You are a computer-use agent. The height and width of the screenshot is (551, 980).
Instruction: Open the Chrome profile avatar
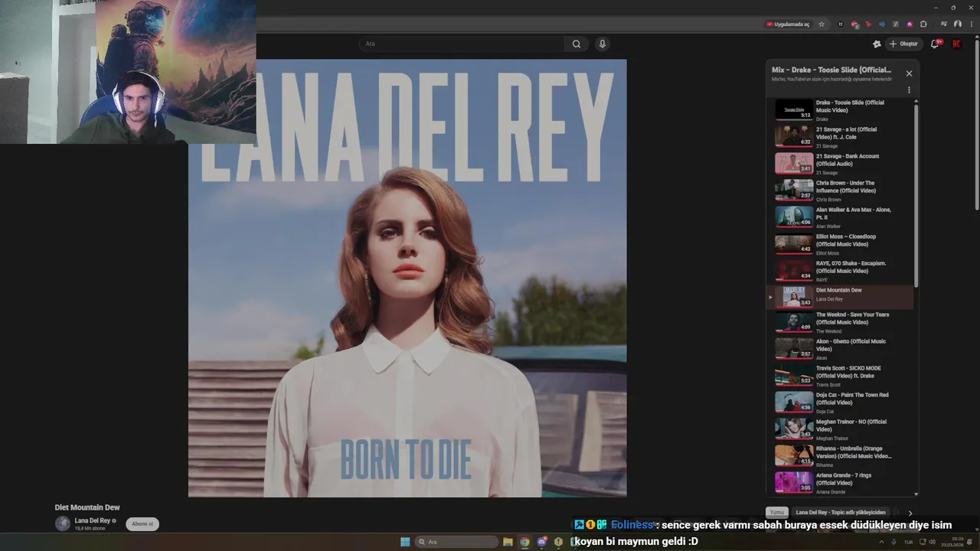click(x=958, y=24)
